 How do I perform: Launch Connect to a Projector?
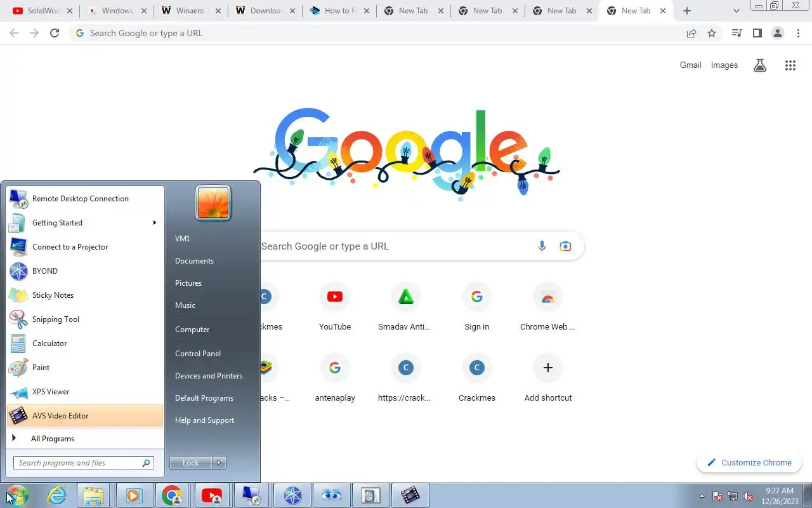click(85, 247)
